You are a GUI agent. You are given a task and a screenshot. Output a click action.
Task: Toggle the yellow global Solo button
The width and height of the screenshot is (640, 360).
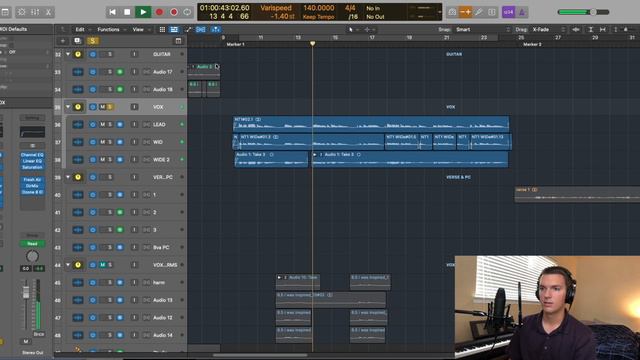pyautogui.click(x=93, y=41)
